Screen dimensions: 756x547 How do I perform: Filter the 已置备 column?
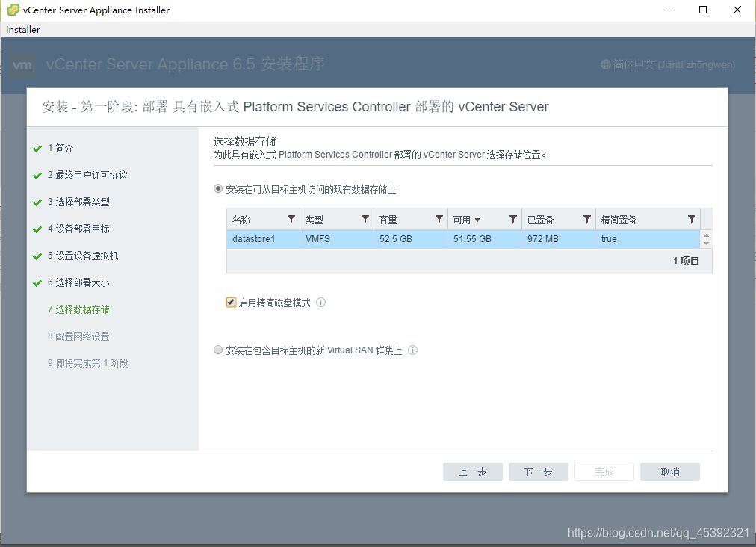click(586, 220)
